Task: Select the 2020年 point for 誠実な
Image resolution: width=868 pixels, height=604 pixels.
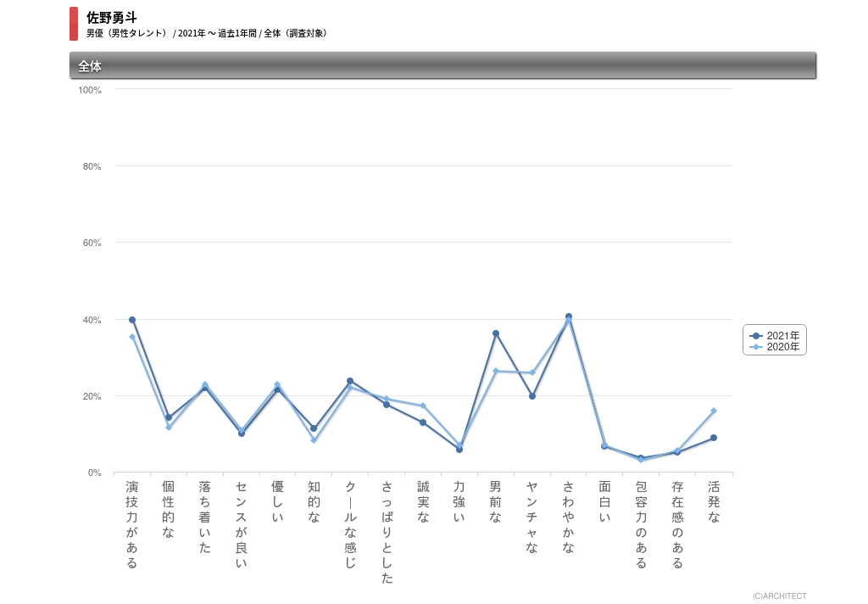Action: tap(423, 405)
